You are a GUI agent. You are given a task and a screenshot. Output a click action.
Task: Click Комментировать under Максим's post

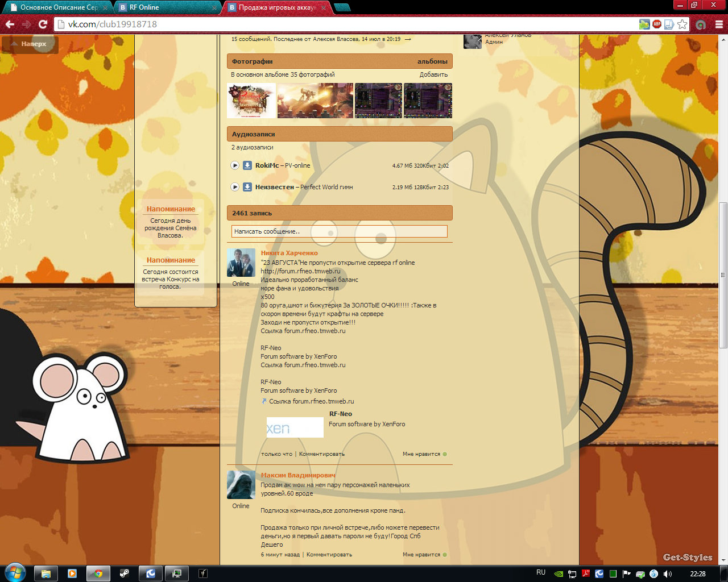point(329,555)
